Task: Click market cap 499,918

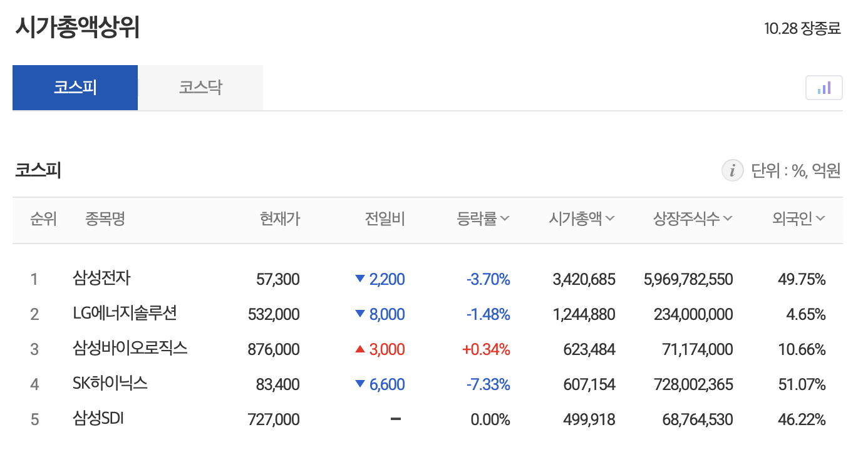Action: click(589, 419)
